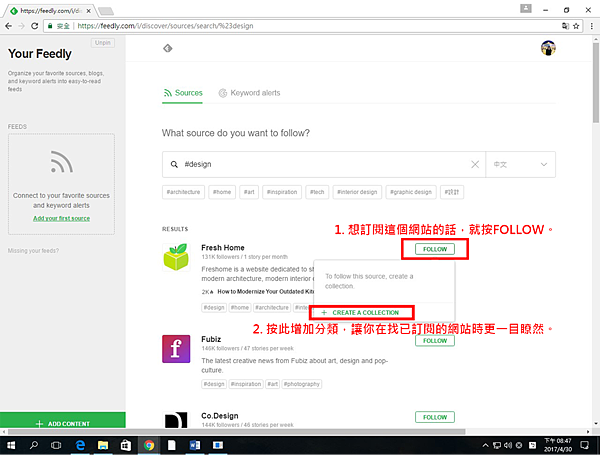Open the Windows Start menu
600x458 pixels.
pos(11,445)
